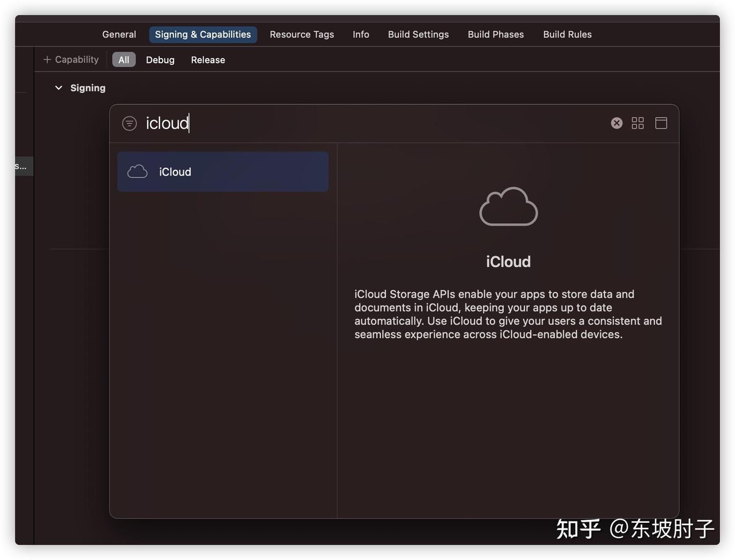Open the Build Phases section

coord(495,34)
